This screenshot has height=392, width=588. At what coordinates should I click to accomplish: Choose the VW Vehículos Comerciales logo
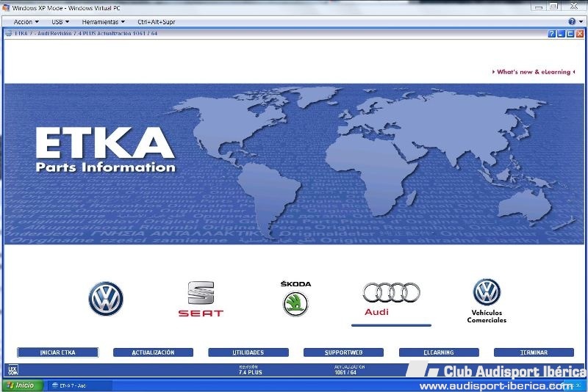[x=487, y=293]
